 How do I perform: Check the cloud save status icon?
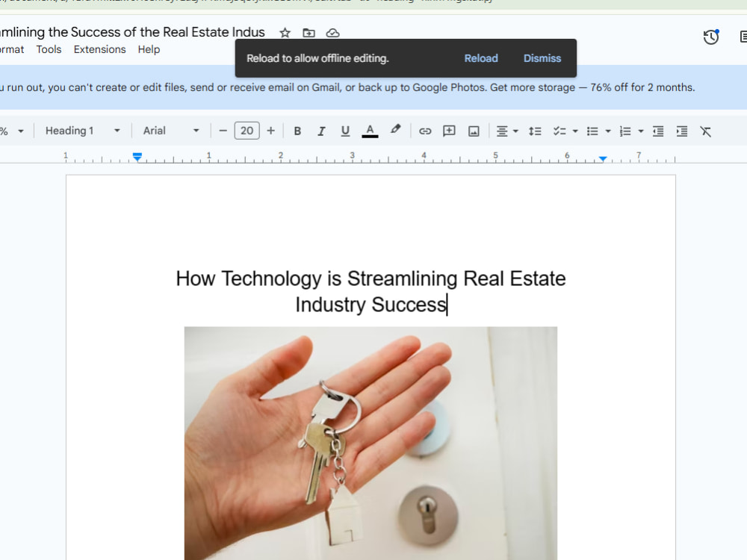(x=332, y=33)
